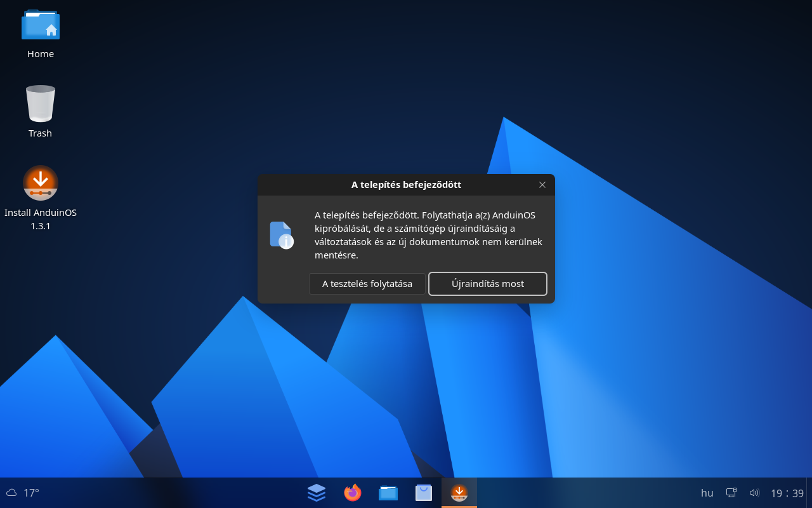The width and height of the screenshot is (812, 508).
Task: Open the volume speaker tray icon
Action: pyautogui.click(x=754, y=493)
